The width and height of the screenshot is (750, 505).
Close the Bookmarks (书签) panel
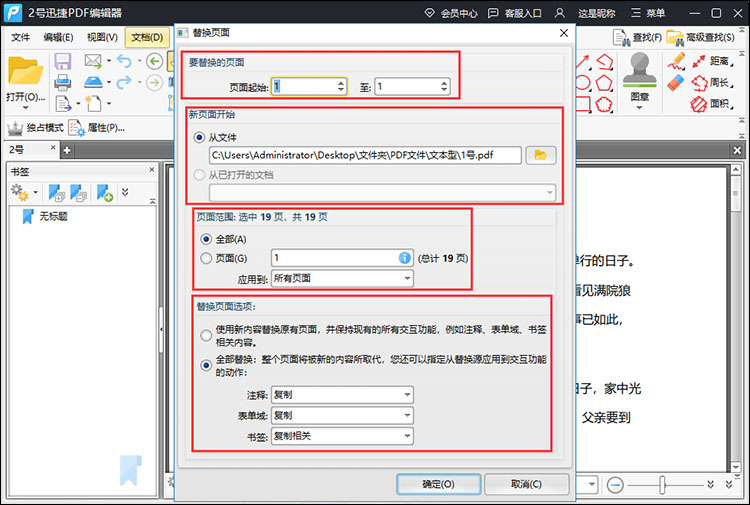coord(152,170)
